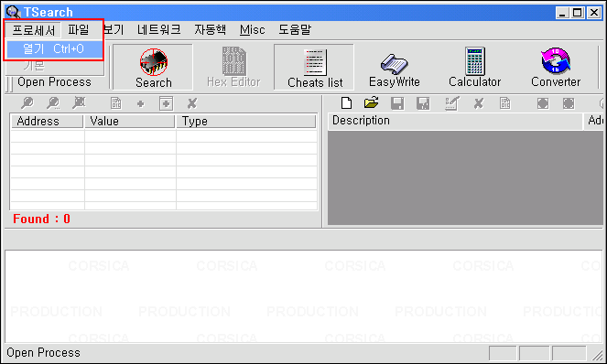Click the open folder icon in cheat toolbar
Screen dimensions: 607x364
click(371, 103)
